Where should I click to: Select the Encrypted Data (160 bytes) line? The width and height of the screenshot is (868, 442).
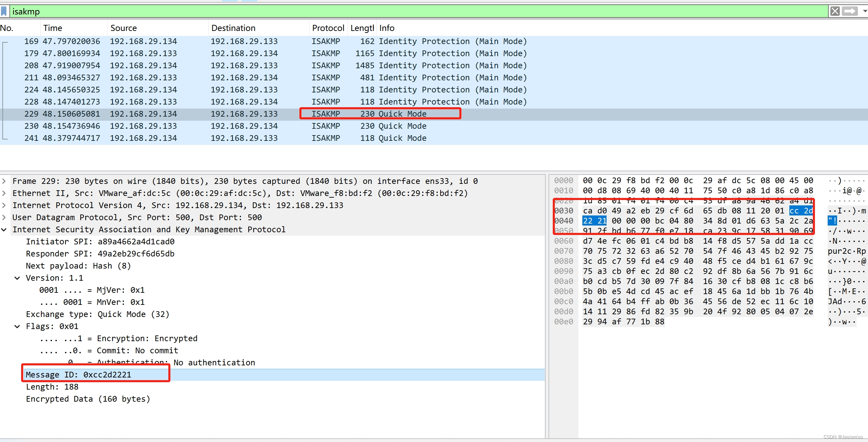coord(88,399)
